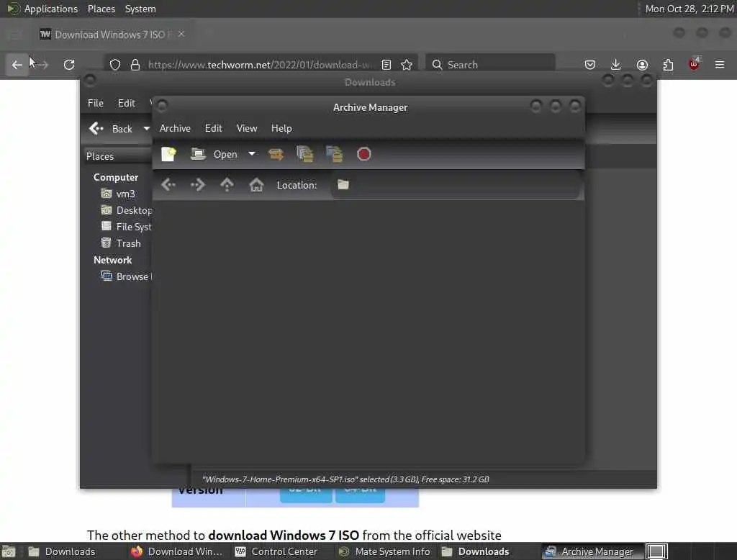
Task: Go back in Archive Manager location bar
Action: point(168,185)
